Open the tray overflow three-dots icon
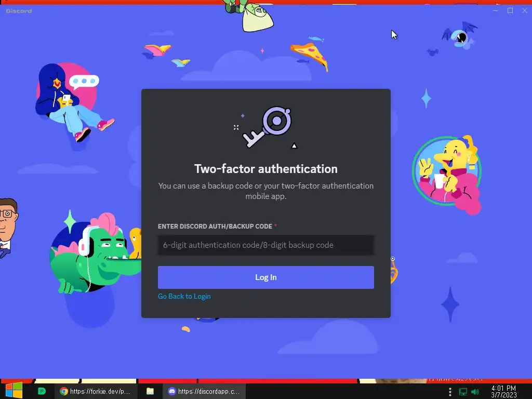Viewport: 532px width, 399px height. (x=450, y=392)
